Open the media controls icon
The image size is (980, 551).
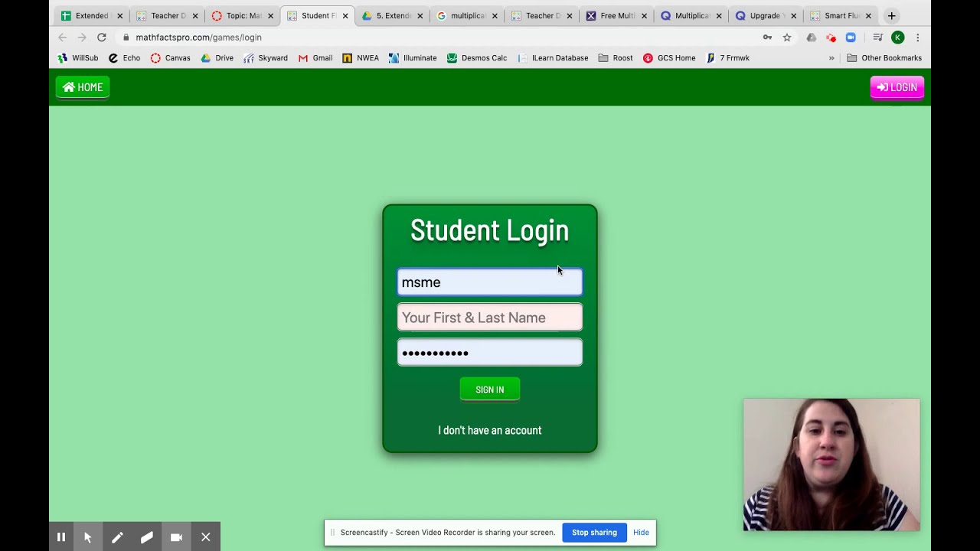point(878,37)
